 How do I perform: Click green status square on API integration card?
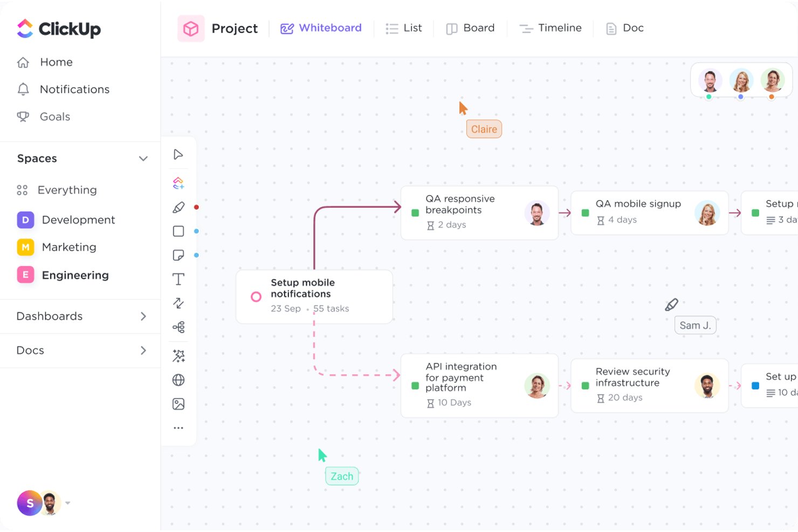point(415,386)
